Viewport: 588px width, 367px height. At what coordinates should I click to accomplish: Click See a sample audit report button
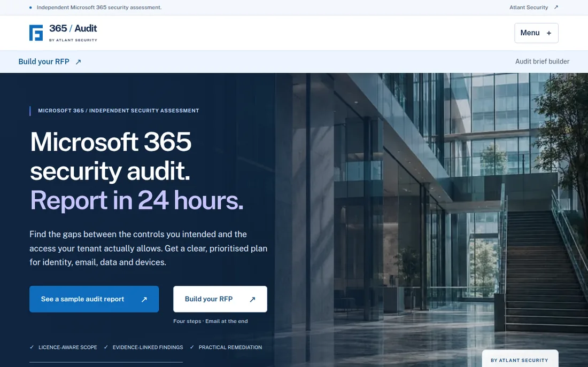pyautogui.click(x=94, y=299)
